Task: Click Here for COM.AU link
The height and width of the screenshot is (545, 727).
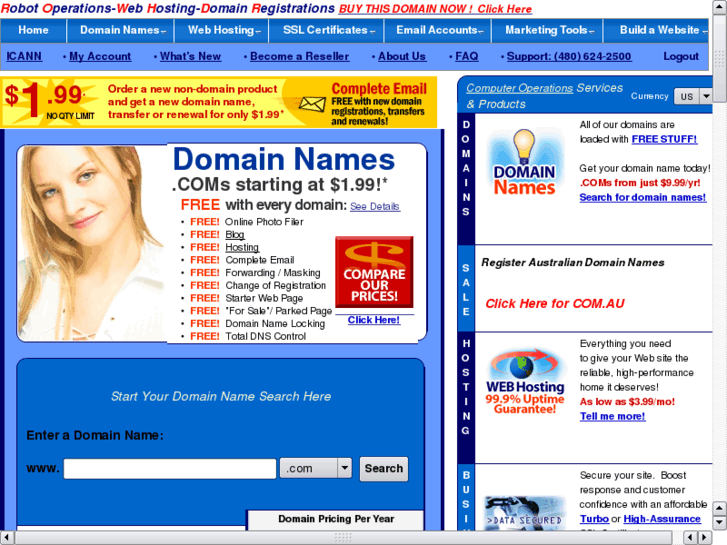Action: click(x=555, y=304)
